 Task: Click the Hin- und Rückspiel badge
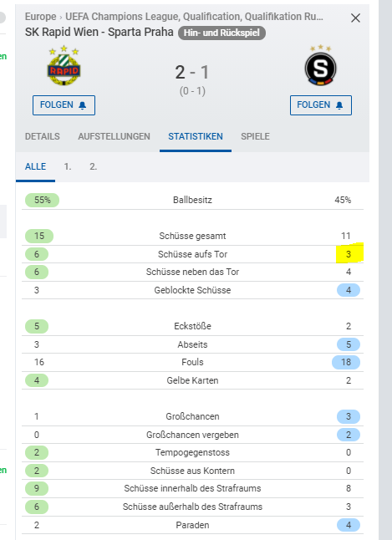point(221,33)
